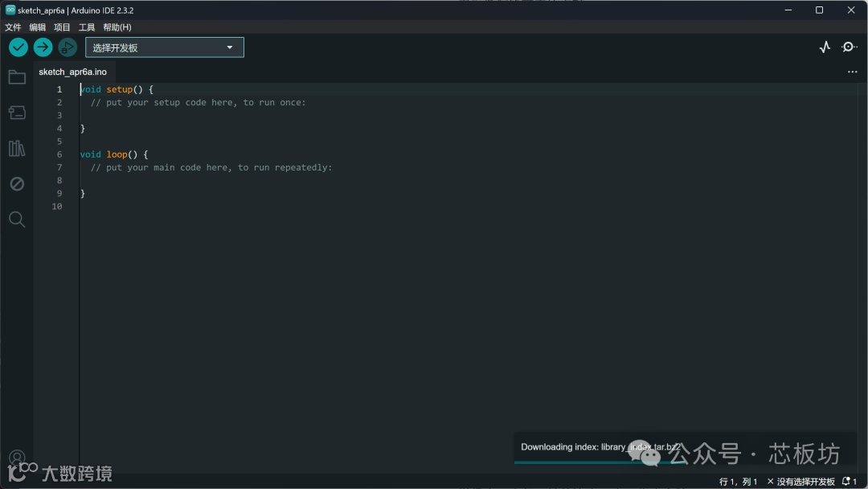
Task: Open the Debug sidebar panel icon
Action: 17,184
